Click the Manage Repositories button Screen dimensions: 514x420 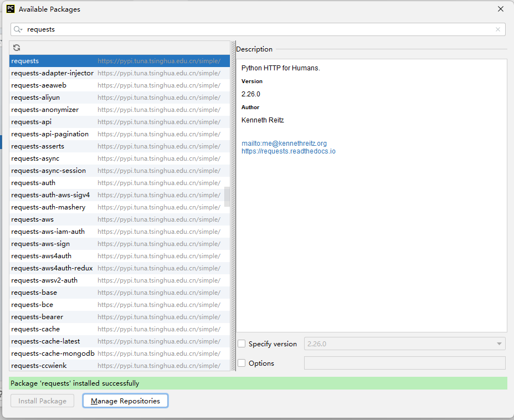tap(125, 400)
